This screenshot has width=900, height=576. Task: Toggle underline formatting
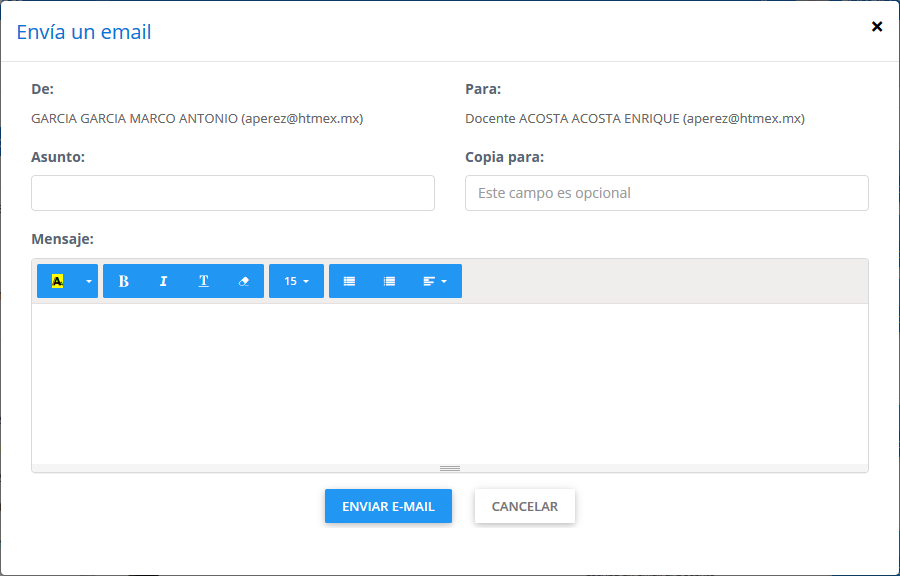pyautogui.click(x=203, y=281)
